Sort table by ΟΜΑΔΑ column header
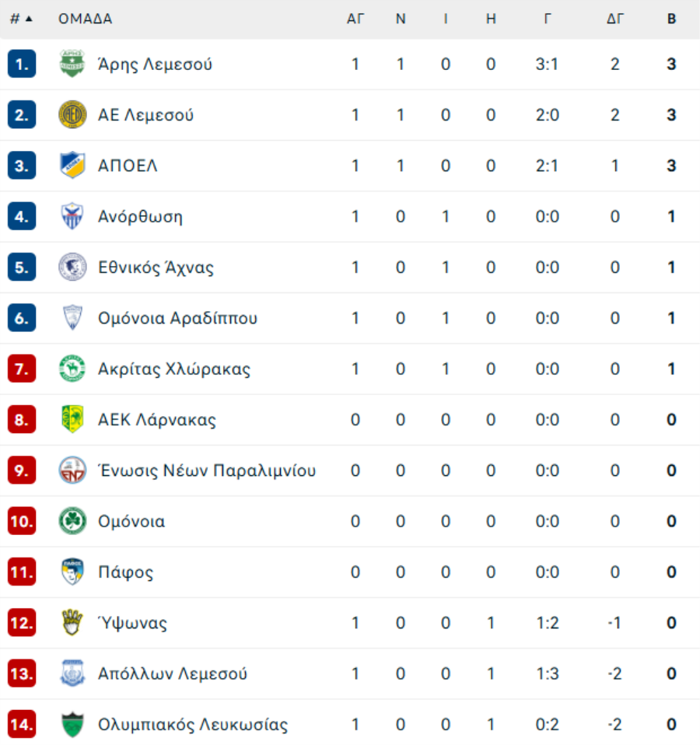The image size is (700, 745). (85, 19)
